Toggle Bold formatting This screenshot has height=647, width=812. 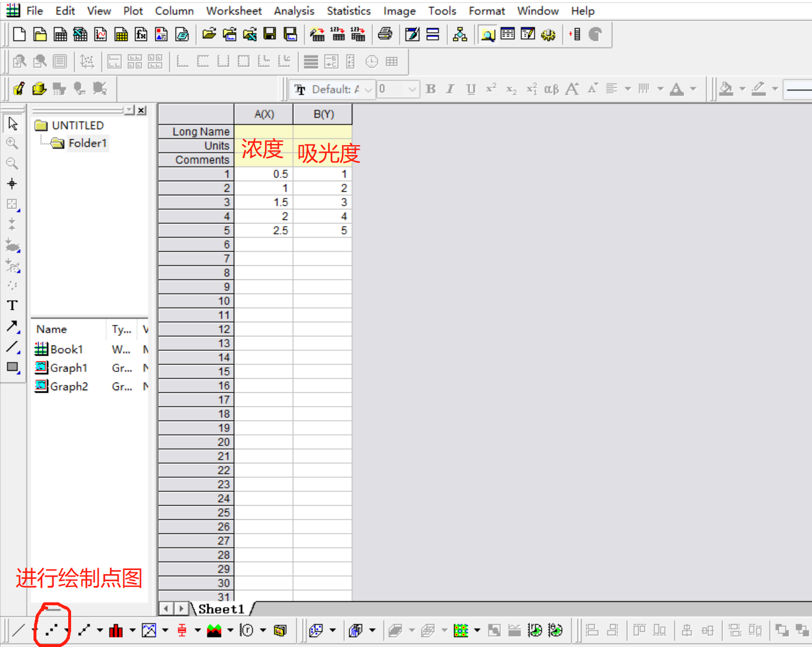tap(431, 89)
